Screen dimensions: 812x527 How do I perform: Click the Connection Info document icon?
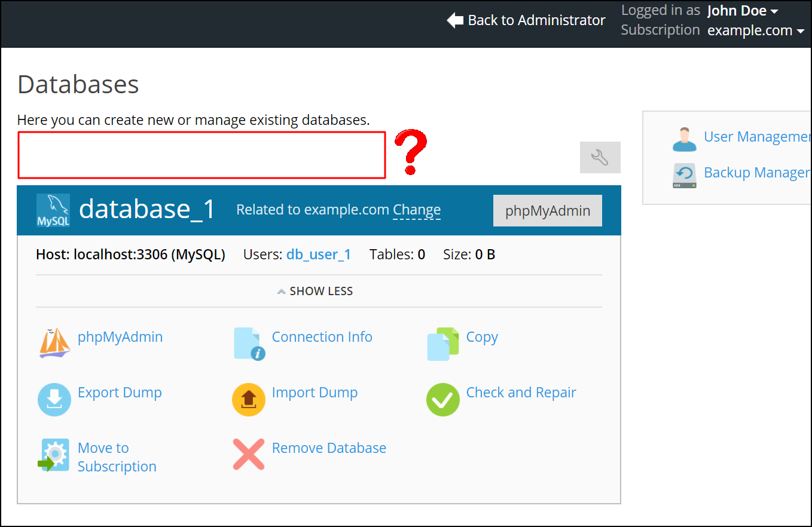coord(249,344)
